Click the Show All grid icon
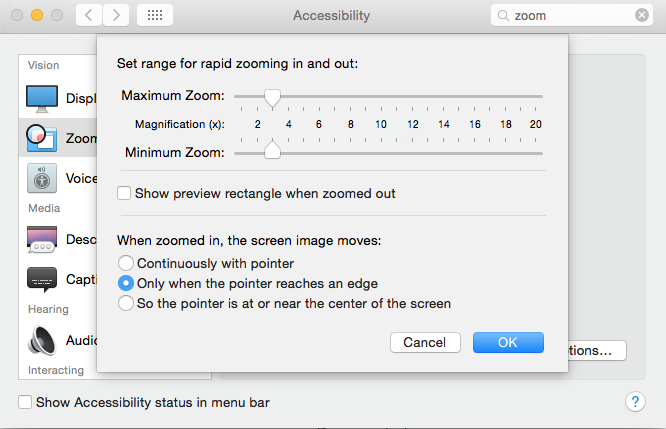 [154, 15]
